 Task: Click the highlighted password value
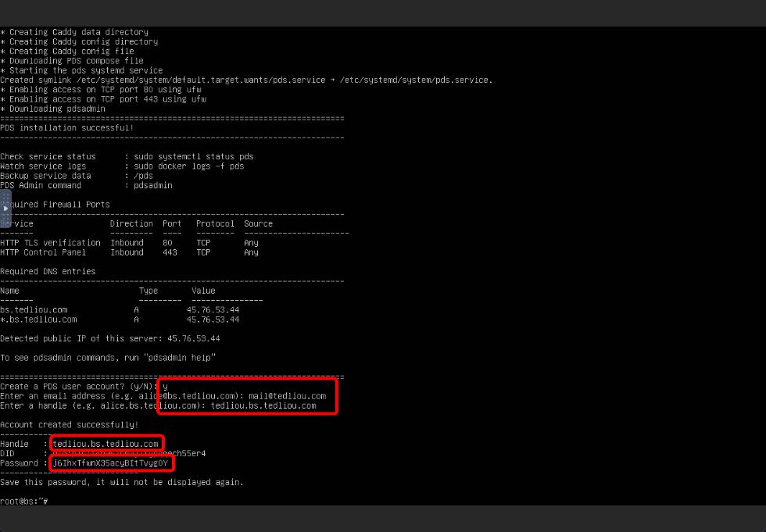coord(110,463)
